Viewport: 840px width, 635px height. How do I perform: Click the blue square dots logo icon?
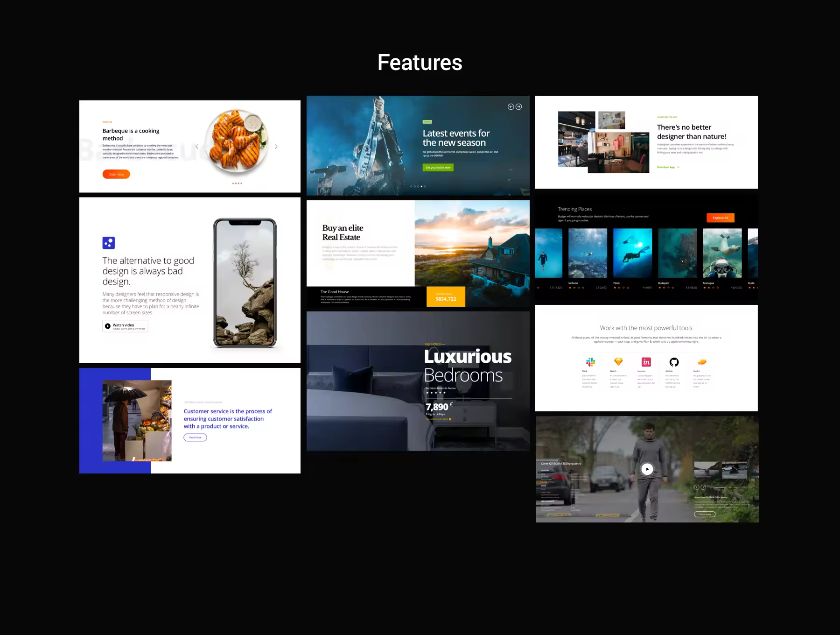[108, 243]
